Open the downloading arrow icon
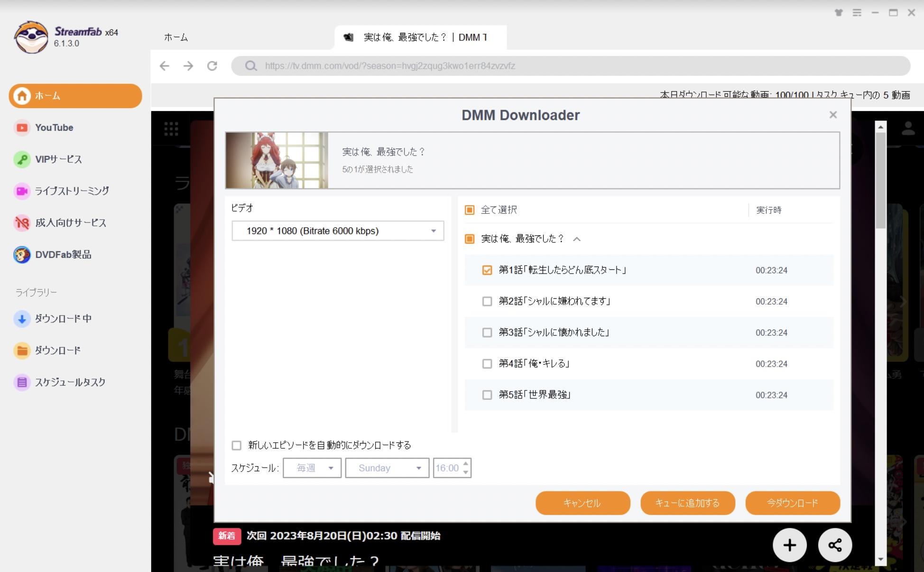The image size is (924, 572). (x=22, y=319)
